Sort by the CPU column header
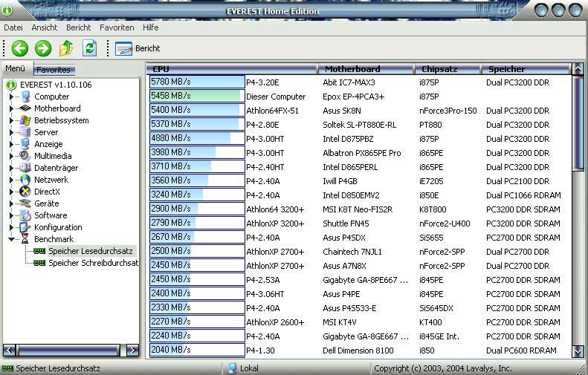Viewport: 588px width, 375px height. (x=232, y=69)
